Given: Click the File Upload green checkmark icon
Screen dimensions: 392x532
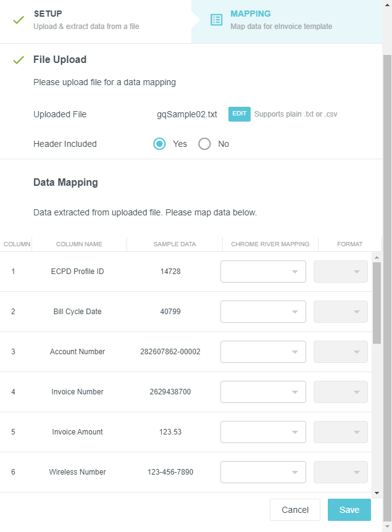Looking at the screenshot, I should tap(19, 60).
